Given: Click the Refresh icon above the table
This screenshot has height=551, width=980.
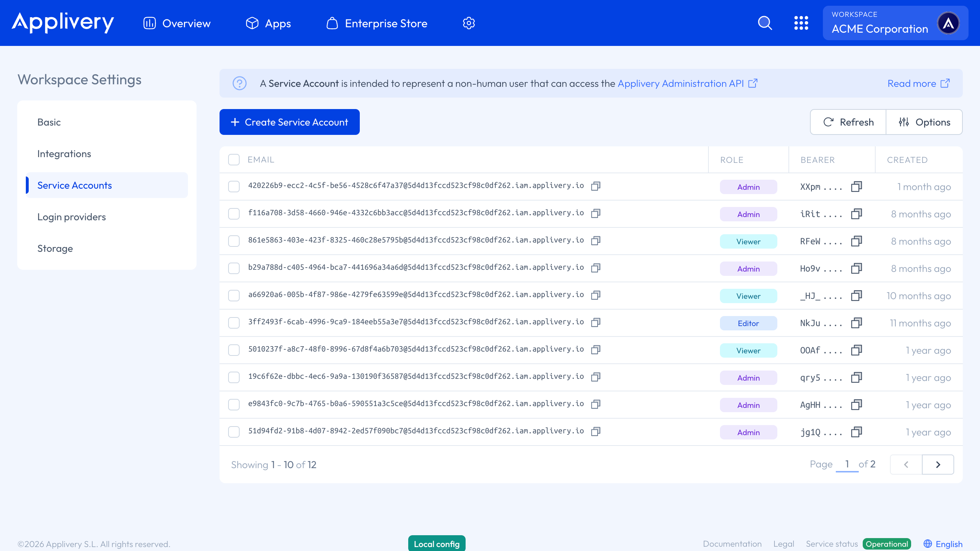Looking at the screenshot, I should pos(828,122).
